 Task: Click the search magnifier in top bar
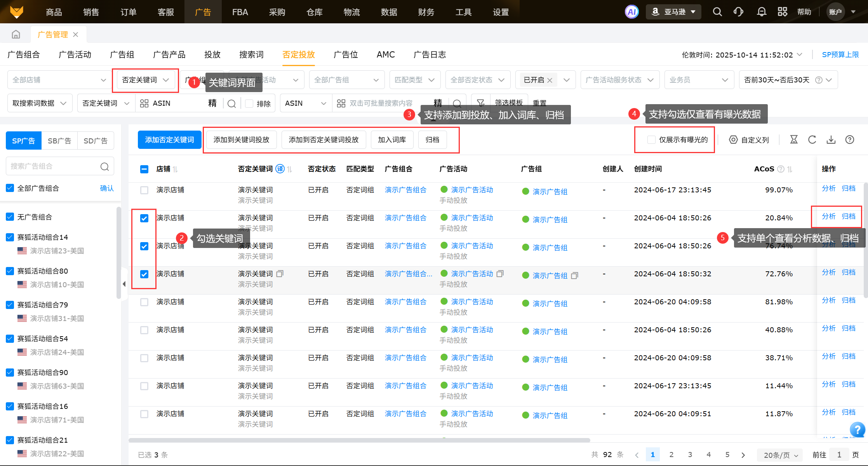[x=717, y=12]
